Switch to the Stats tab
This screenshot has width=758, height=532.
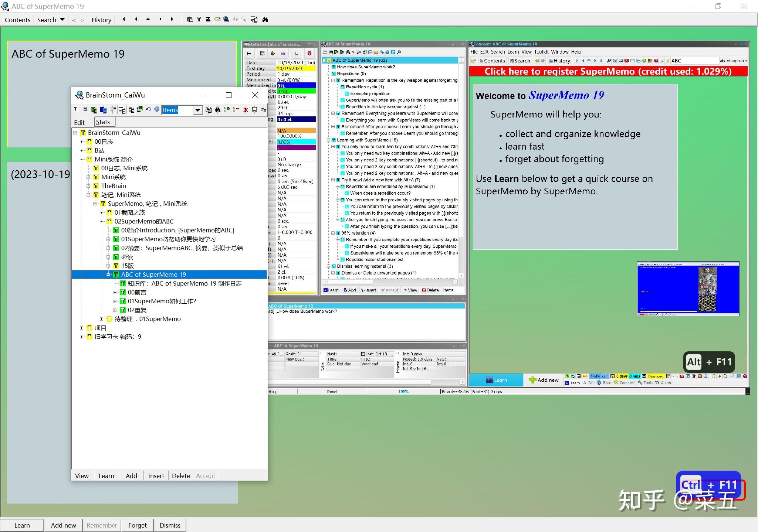(x=103, y=122)
